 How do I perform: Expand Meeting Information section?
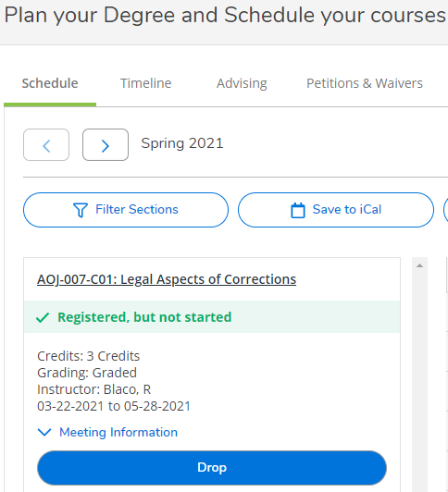click(107, 432)
